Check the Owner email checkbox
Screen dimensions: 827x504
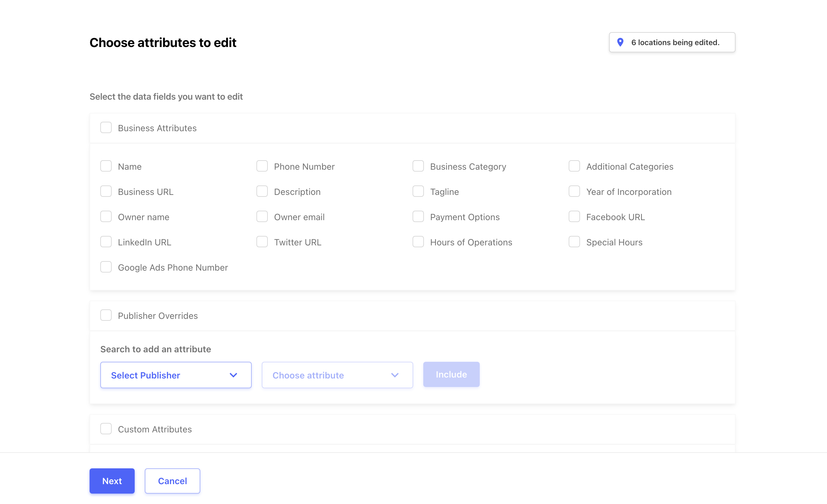pyautogui.click(x=262, y=216)
